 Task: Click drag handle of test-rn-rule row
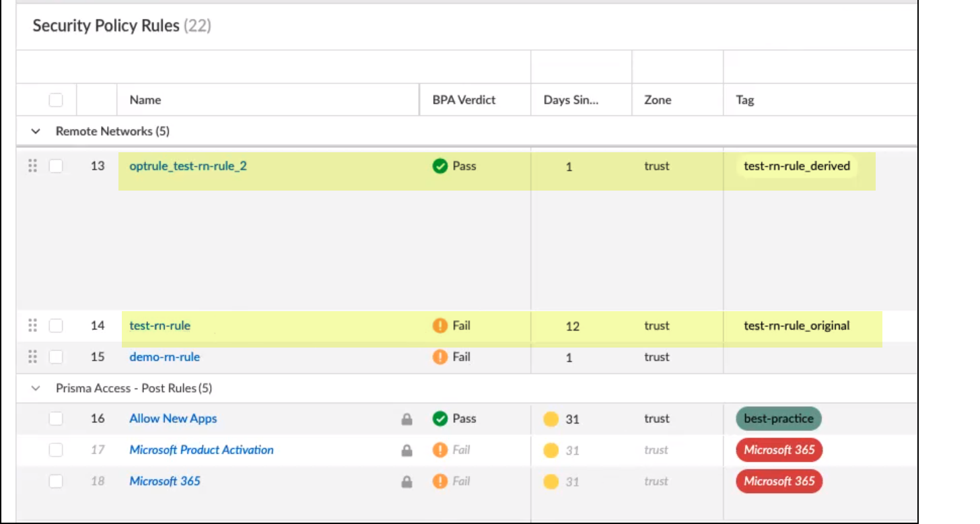[32, 326]
